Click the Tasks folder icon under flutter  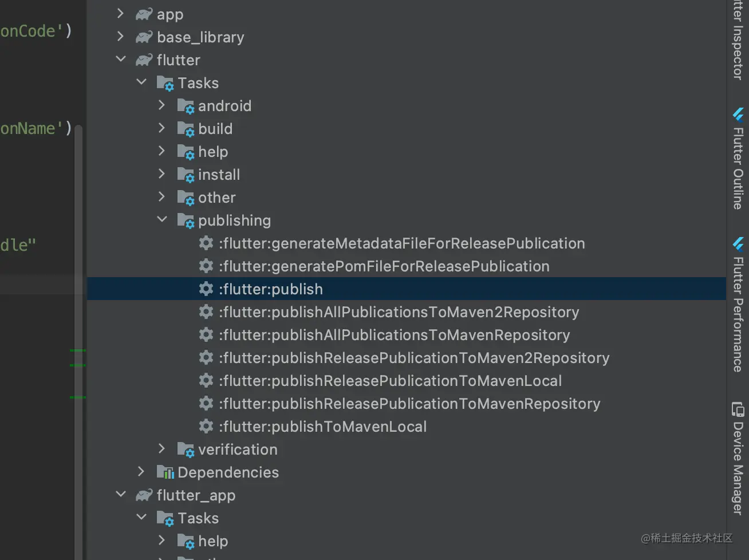(x=165, y=84)
